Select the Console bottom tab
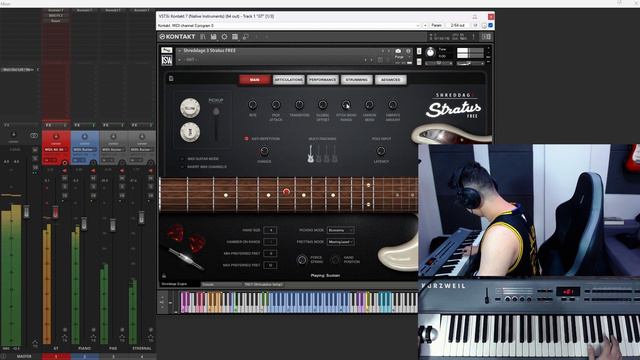The width and height of the screenshot is (640, 360). (x=221, y=284)
